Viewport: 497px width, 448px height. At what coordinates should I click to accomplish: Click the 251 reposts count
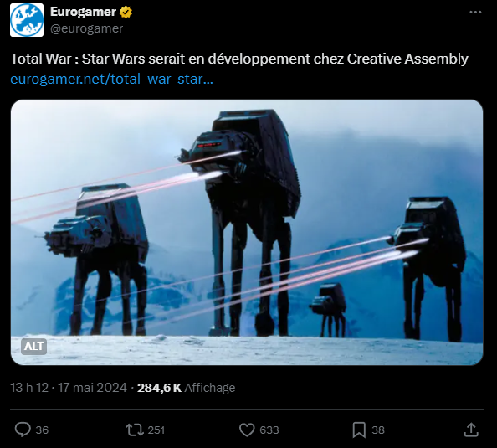(x=156, y=430)
